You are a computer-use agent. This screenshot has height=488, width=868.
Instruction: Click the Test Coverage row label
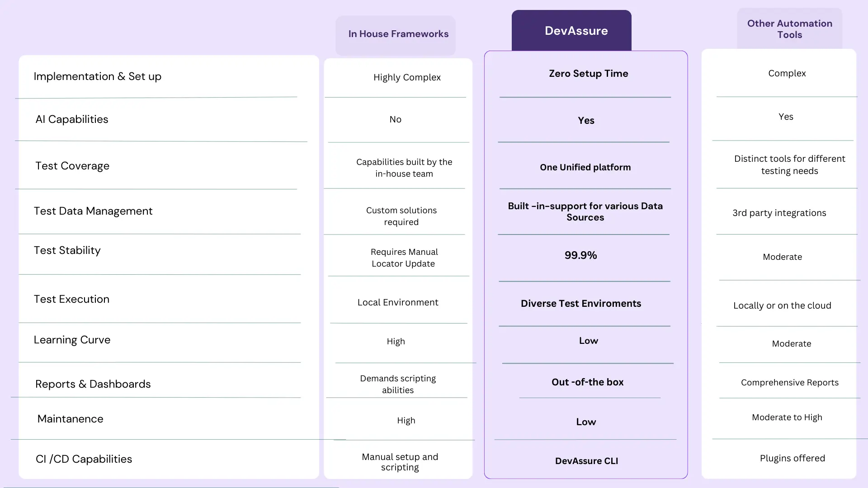pyautogui.click(x=72, y=165)
